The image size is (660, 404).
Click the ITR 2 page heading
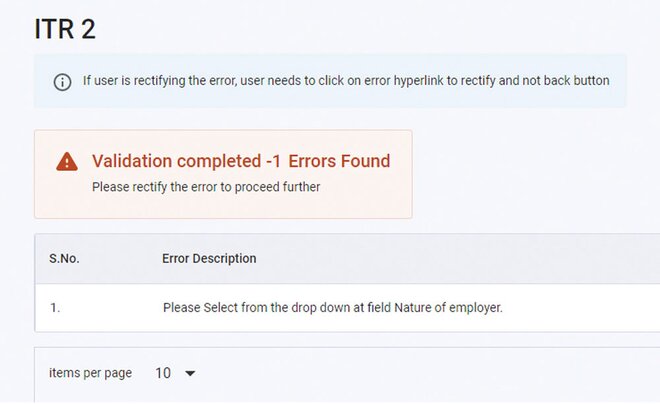click(65, 30)
